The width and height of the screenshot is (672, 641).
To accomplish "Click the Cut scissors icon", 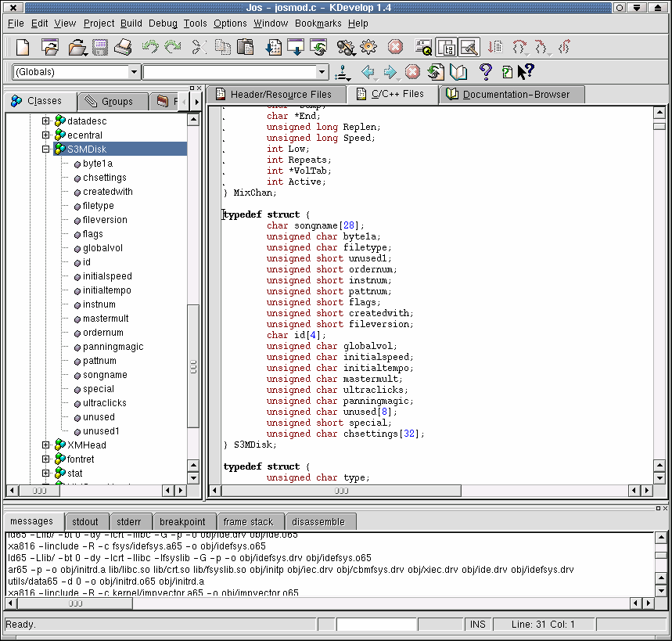I will coord(199,47).
